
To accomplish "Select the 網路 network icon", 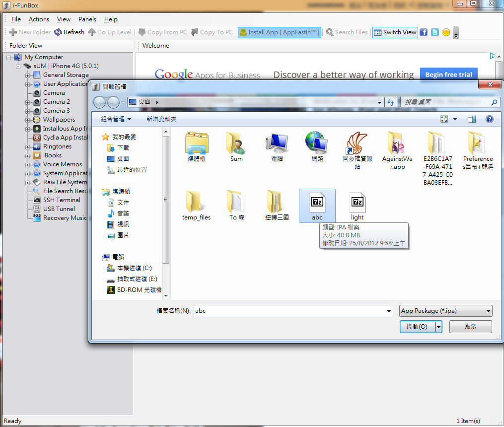I will (317, 147).
